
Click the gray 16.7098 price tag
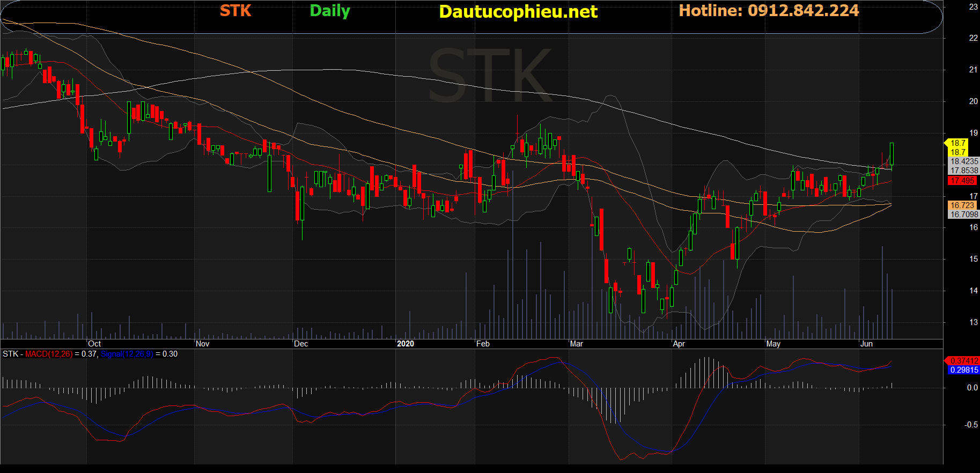tap(964, 215)
